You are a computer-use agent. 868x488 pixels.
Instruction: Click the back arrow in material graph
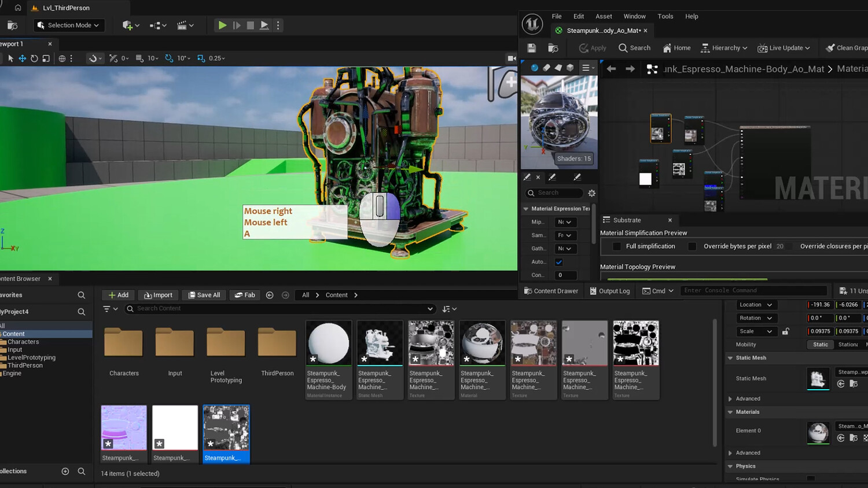click(x=611, y=69)
